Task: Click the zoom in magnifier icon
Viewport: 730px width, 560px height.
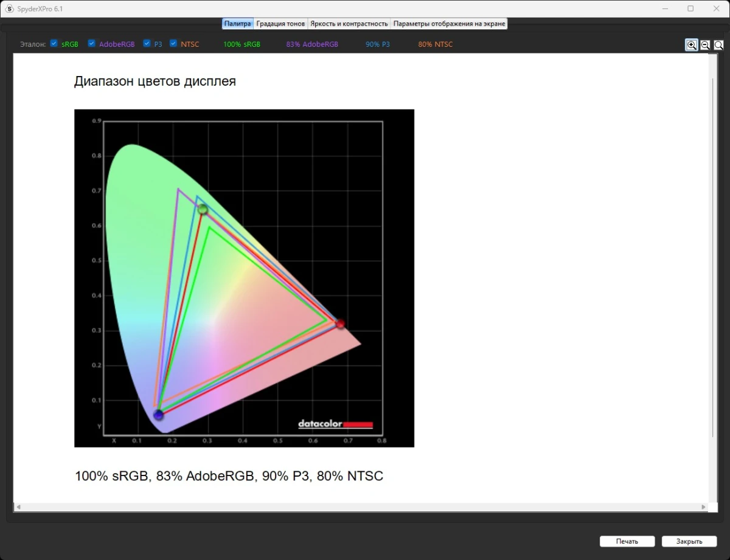Action: tap(692, 45)
